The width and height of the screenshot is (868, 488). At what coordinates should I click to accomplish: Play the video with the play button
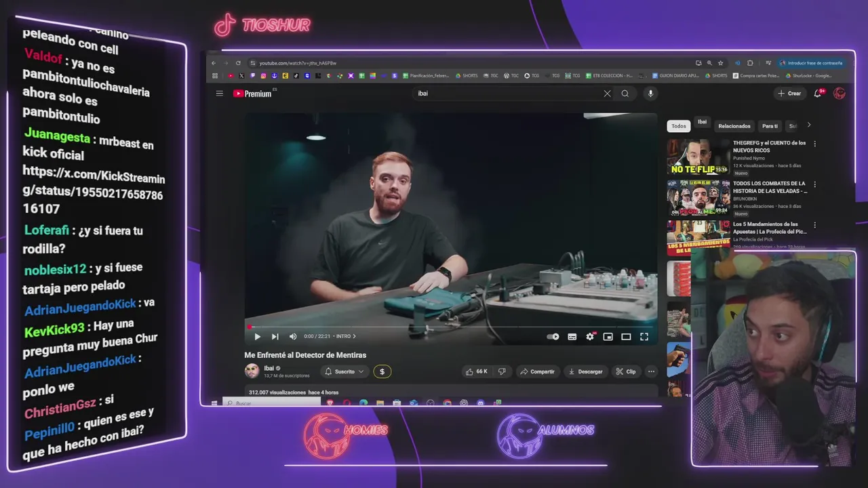pyautogui.click(x=257, y=336)
